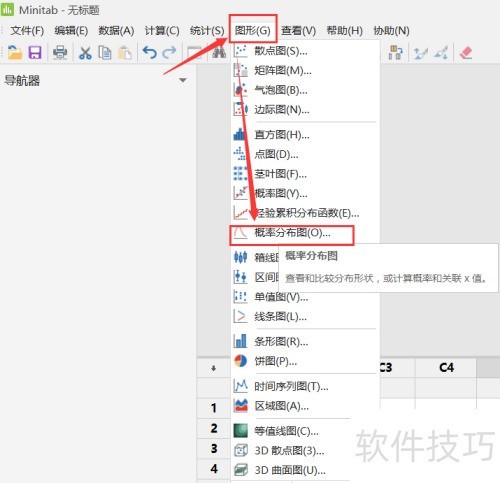Choose 边际图(N)... from the menu

click(305, 109)
